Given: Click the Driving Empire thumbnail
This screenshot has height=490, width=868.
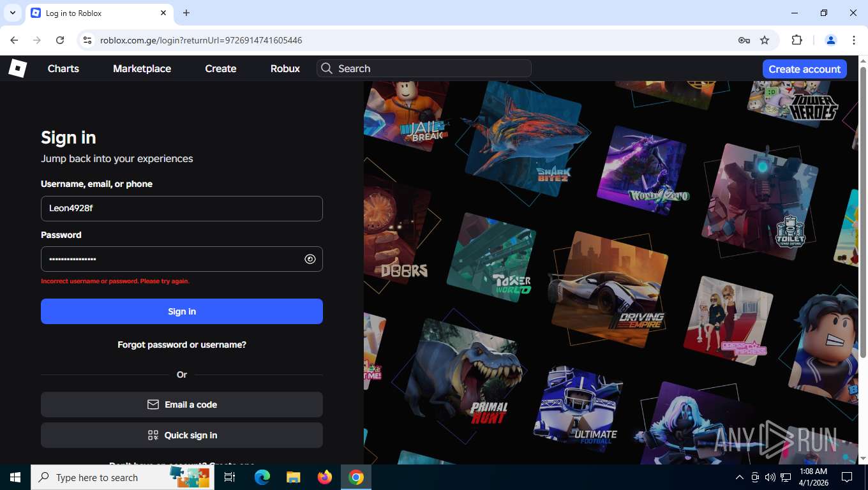Looking at the screenshot, I should point(608,289).
